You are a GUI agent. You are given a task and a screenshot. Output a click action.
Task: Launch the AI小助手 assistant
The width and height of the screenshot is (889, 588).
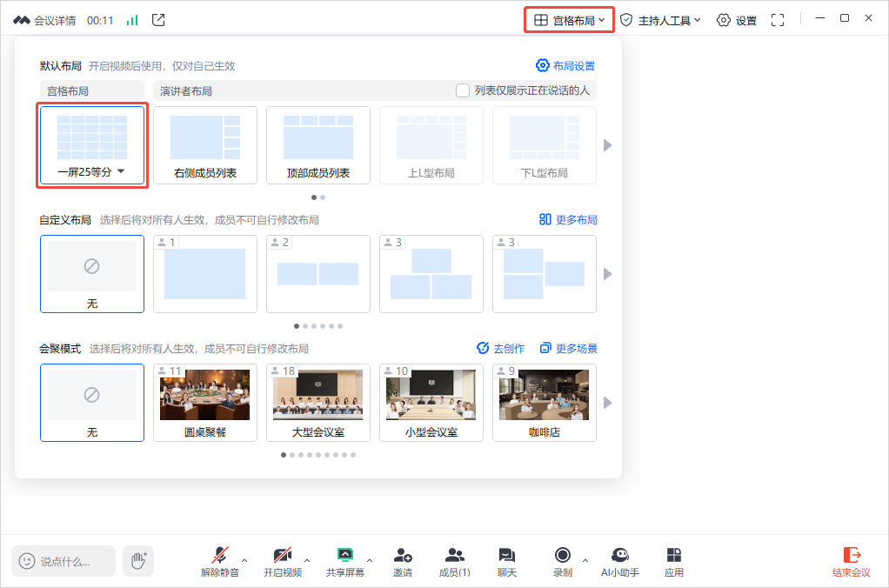point(619,561)
